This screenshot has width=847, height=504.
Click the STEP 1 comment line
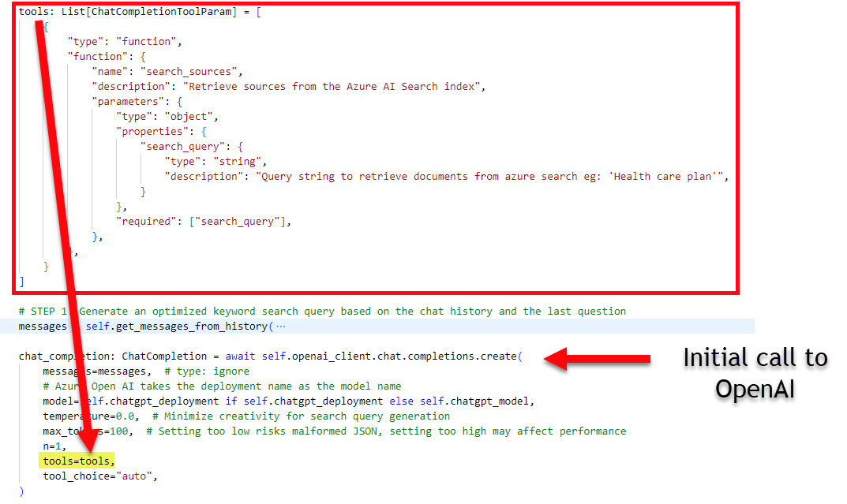tap(322, 312)
